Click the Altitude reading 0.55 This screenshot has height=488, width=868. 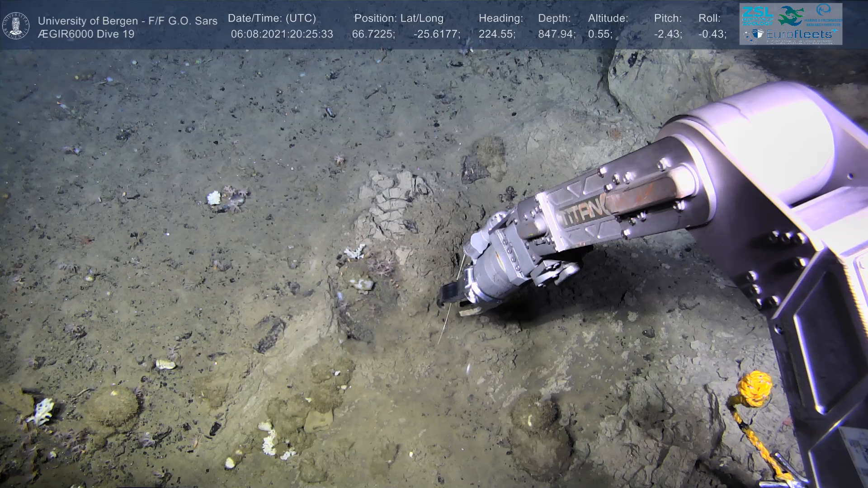pyautogui.click(x=599, y=34)
